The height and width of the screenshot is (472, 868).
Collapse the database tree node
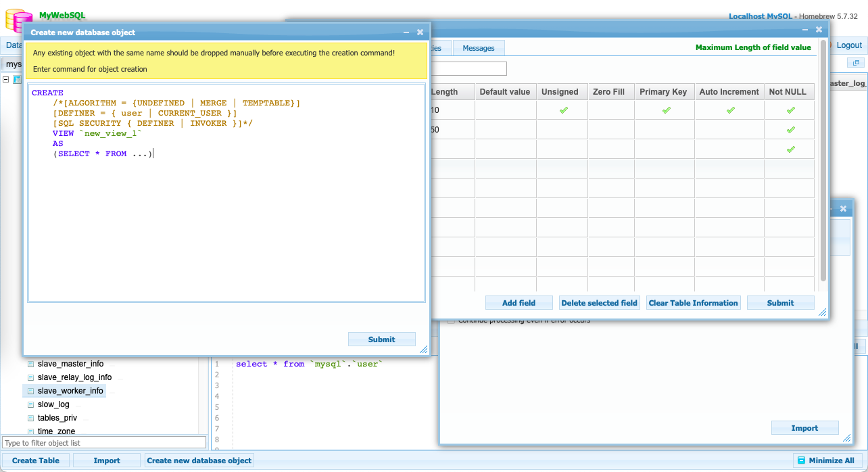pyautogui.click(x=6, y=79)
